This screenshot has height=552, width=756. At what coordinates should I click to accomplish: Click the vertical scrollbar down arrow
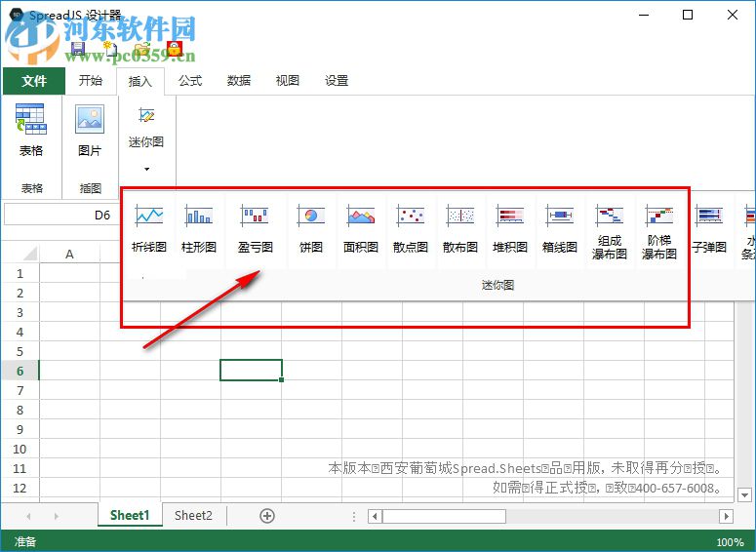pos(745,494)
